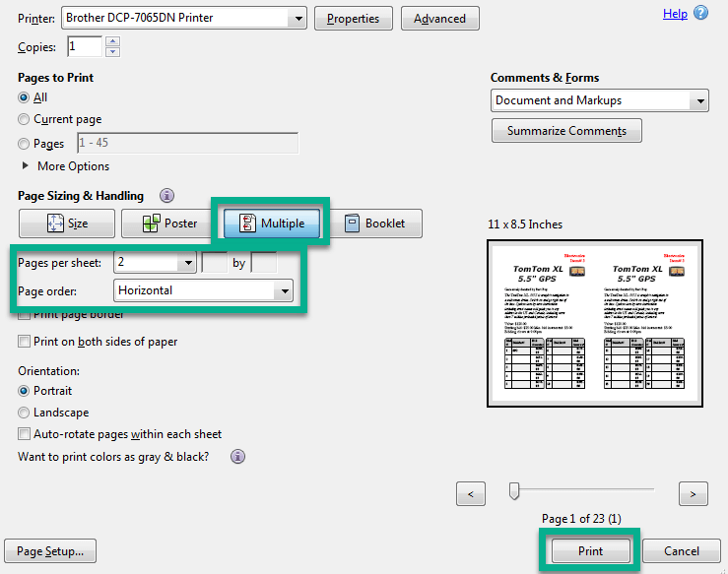Screen dimensions: 728x574
Task: Go to next preview page arrow
Action: (694, 493)
